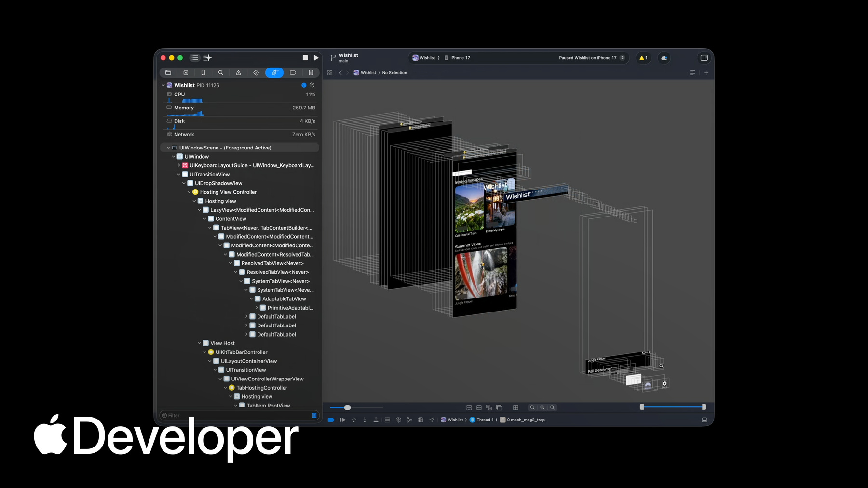Stop the running Wishlist app
This screenshot has height=488, width=868.
[x=305, y=58]
